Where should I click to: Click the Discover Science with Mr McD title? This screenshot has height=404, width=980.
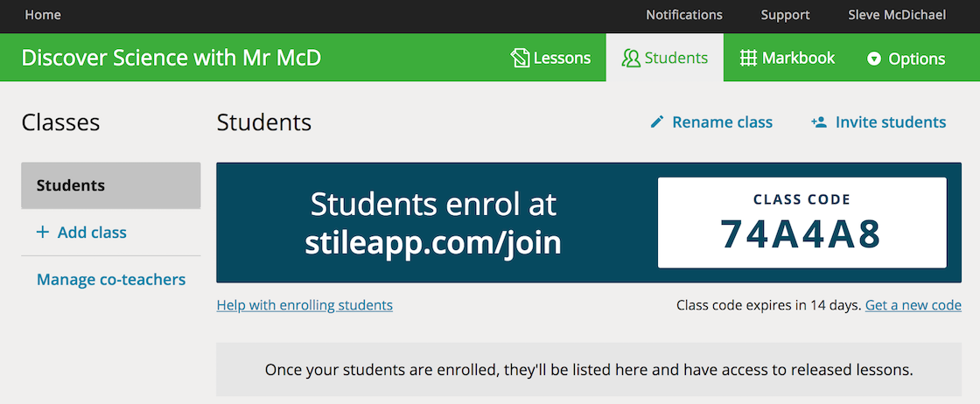(x=171, y=58)
